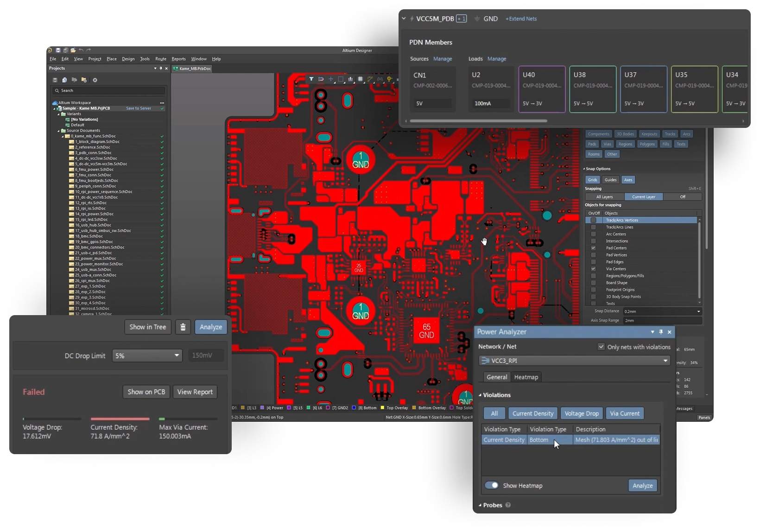This screenshot has height=532, width=760.
Task: Click the +Extend Nets link
Action: pos(521,19)
